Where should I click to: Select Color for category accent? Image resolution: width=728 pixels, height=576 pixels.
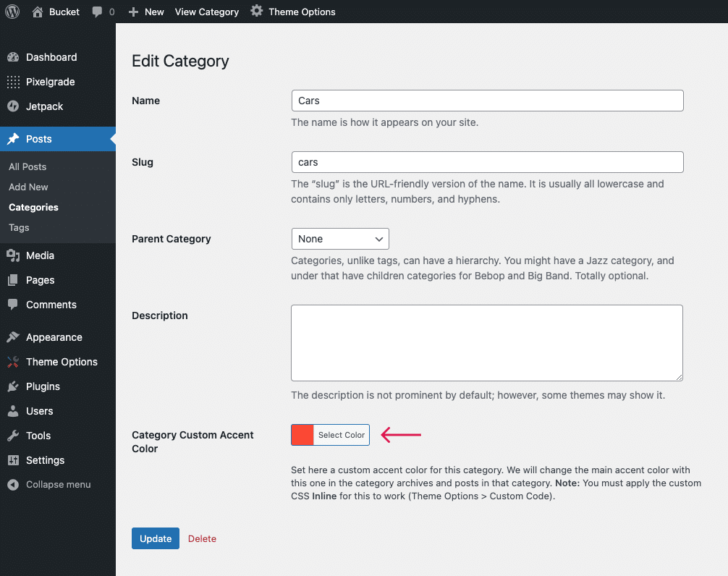[342, 435]
